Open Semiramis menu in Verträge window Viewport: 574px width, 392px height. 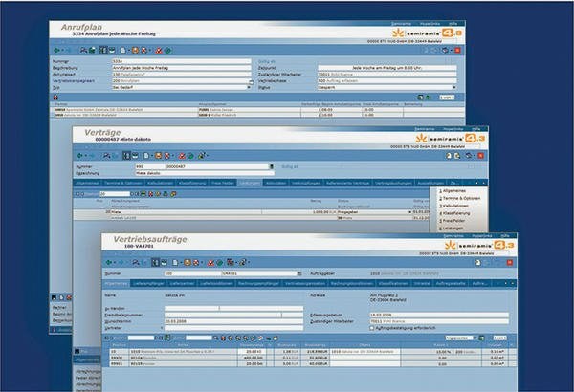pos(424,129)
